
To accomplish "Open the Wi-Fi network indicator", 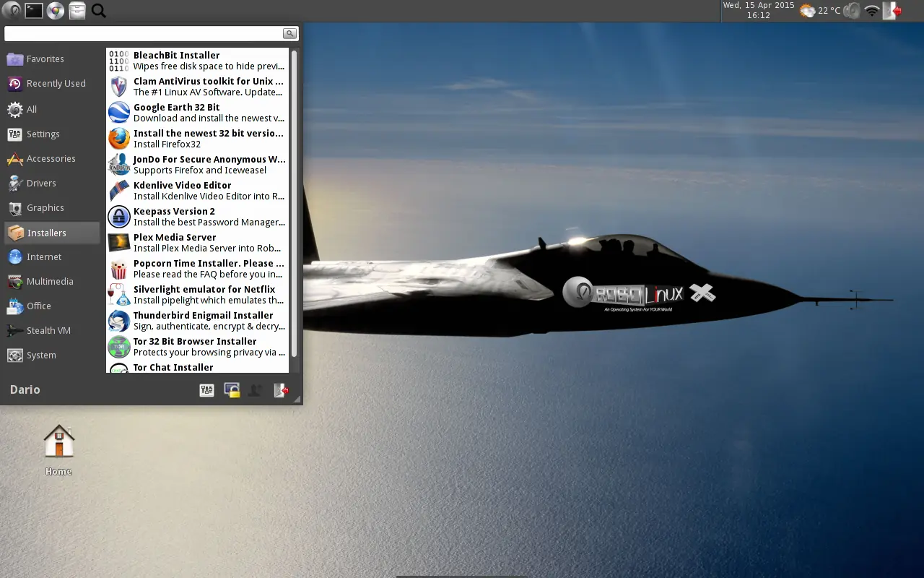I will tap(872, 11).
